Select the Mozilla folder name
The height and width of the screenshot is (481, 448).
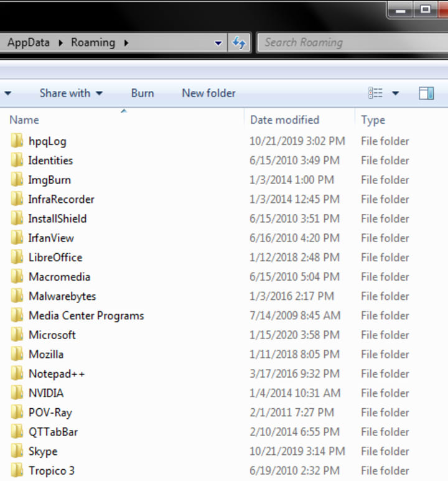[x=46, y=354]
